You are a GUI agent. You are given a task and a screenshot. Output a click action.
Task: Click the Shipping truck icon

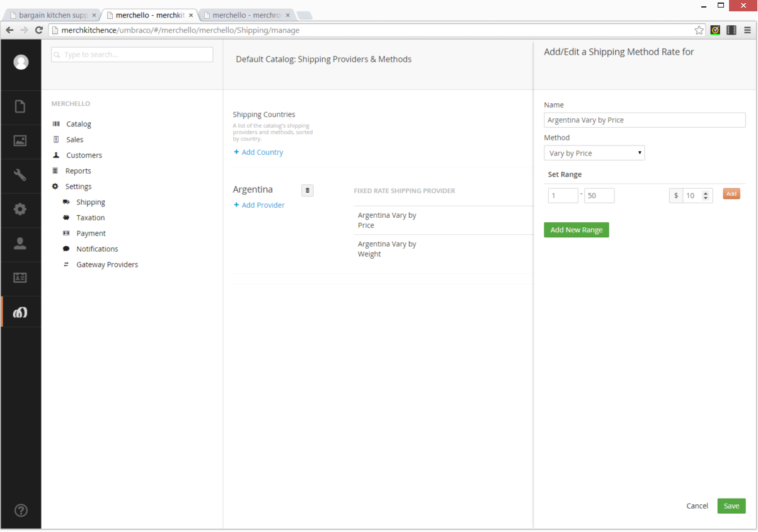(66, 202)
